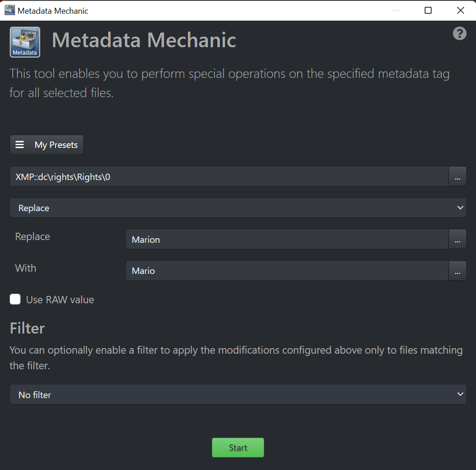The height and width of the screenshot is (470, 476).
Task: Click the chevron arrow on the filter selector
Action: tap(460, 394)
